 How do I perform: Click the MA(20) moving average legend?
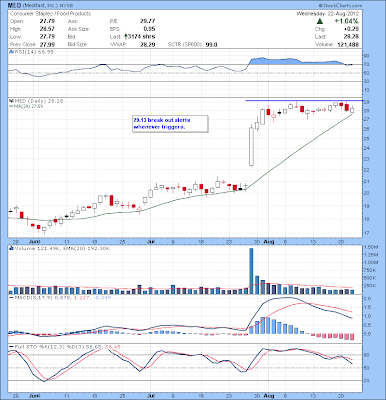coord(27,106)
